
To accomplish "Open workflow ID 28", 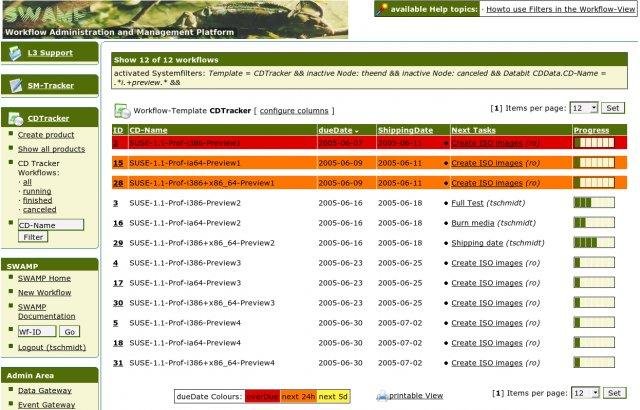I will click(118, 183).
